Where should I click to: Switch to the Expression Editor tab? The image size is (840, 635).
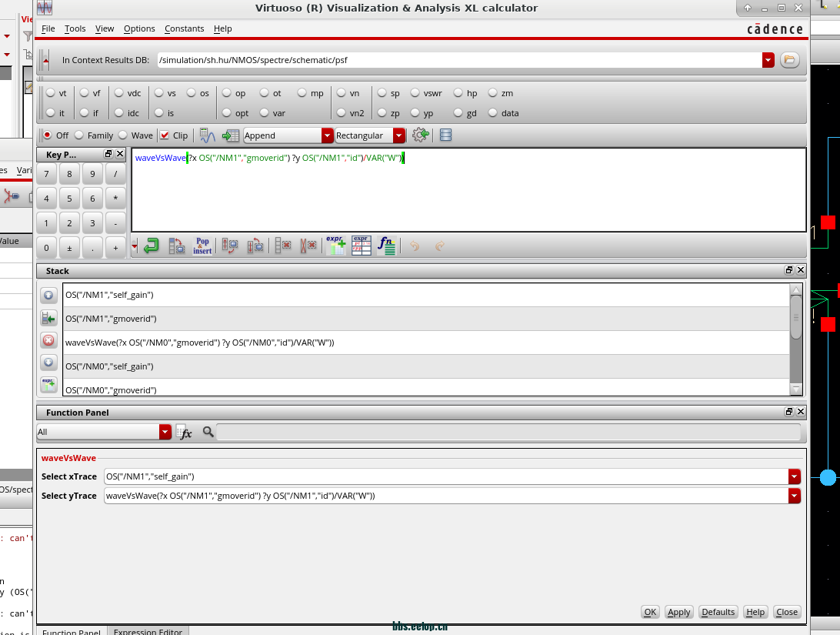click(x=148, y=631)
